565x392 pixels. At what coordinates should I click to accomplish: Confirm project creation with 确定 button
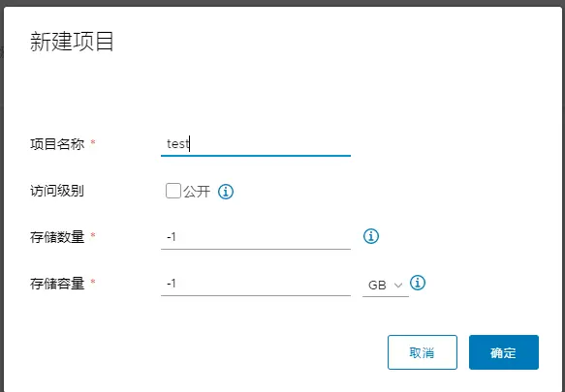tap(504, 352)
